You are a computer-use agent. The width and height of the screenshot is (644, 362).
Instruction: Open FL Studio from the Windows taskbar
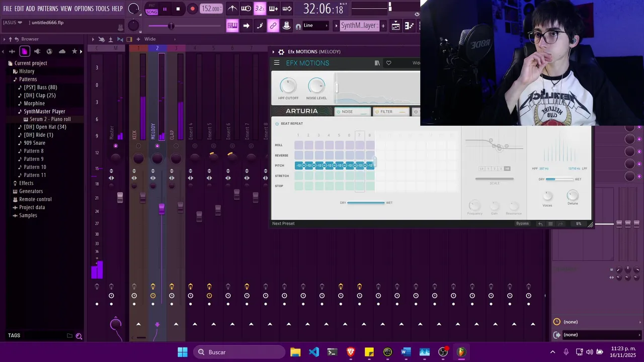pyautogui.click(x=461, y=352)
